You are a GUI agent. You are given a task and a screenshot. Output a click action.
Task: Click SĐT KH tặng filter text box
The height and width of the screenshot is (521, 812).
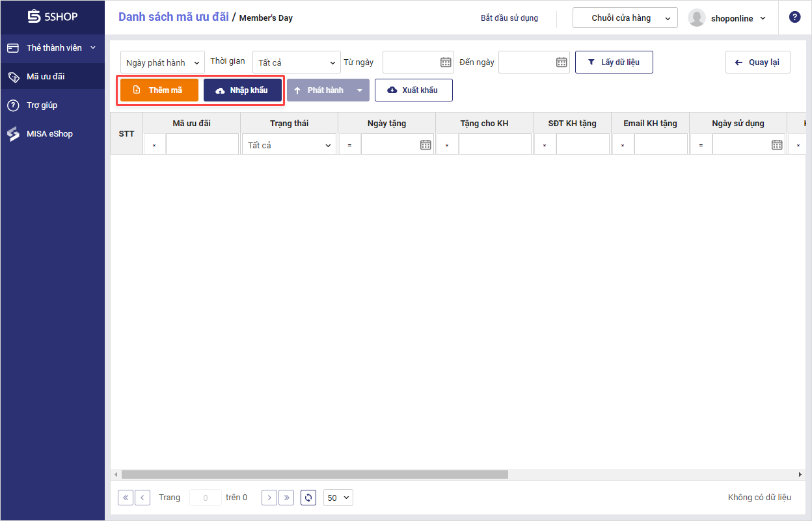(x=583, y=145)
